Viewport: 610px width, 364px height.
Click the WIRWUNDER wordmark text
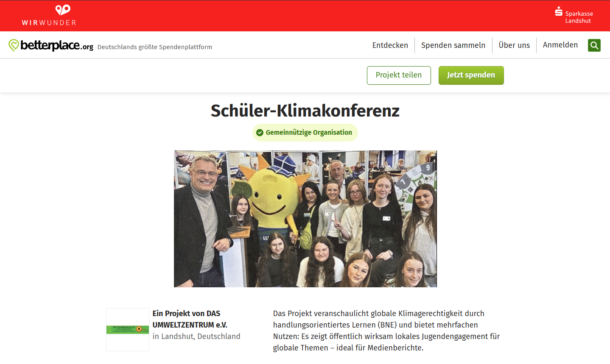[x=49, y=23]
